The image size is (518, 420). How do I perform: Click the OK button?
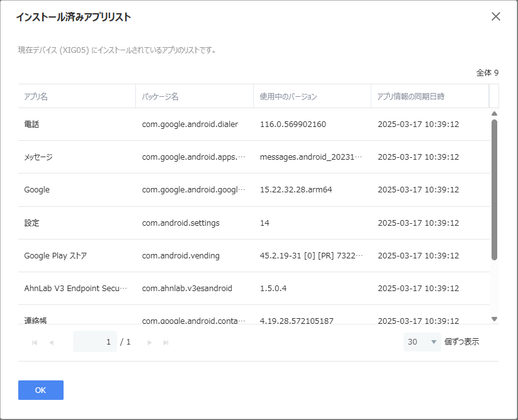(x=41, y=390)
